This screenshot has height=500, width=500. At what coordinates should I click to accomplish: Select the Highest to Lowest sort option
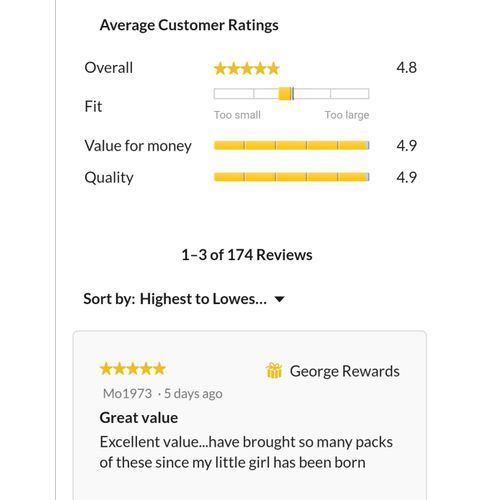click(x=203, y=299)
